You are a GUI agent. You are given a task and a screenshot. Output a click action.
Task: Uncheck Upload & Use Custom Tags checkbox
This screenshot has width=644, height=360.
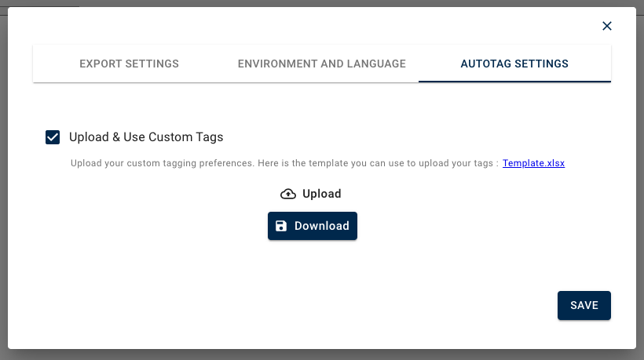pyautogui.click(x=53, y=137)
